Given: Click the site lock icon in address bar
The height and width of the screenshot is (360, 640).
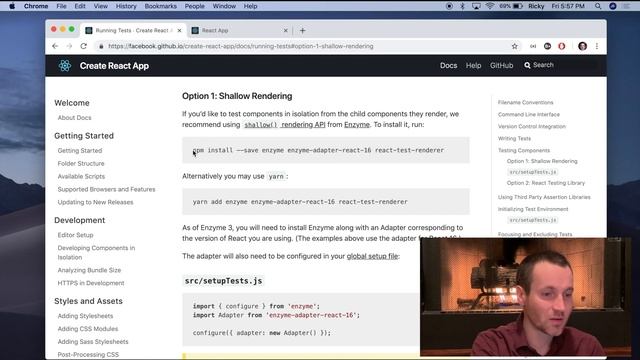Looking at the screenshot, I should [x=101, y=46].
